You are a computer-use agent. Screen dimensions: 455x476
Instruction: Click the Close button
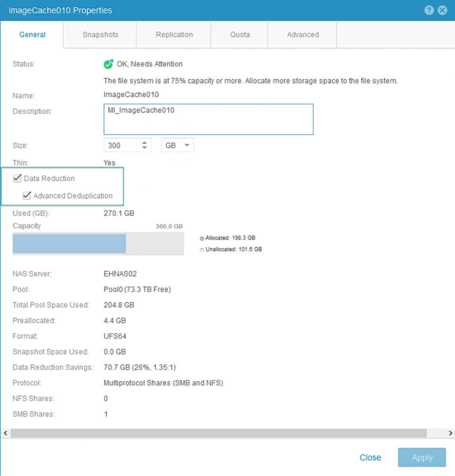pos(370,457)
